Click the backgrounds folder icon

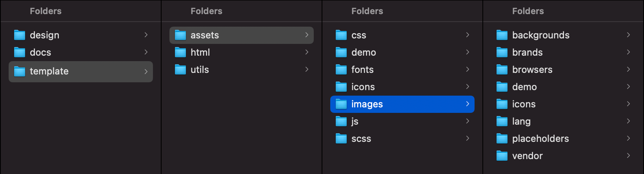(x=502, y=35)
